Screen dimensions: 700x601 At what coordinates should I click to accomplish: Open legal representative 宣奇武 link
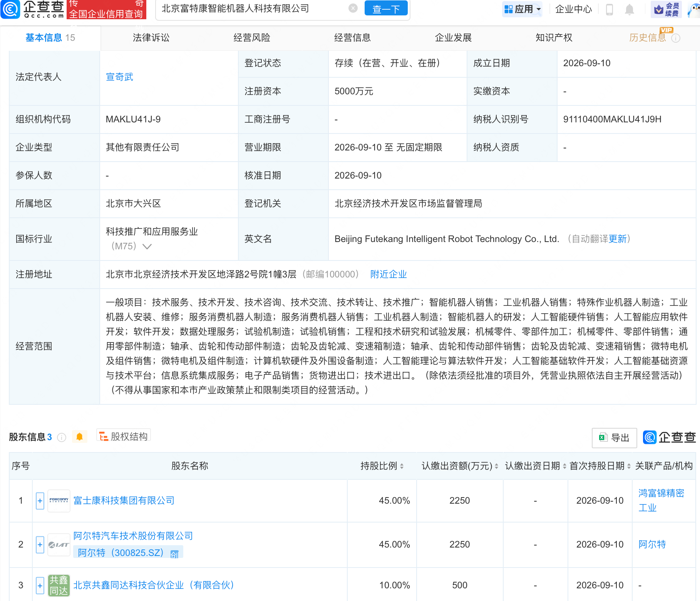(x=119, y=77)
